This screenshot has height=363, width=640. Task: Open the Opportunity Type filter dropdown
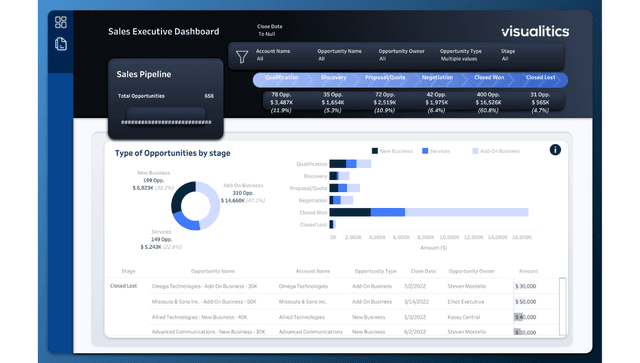tap(461, 55)
